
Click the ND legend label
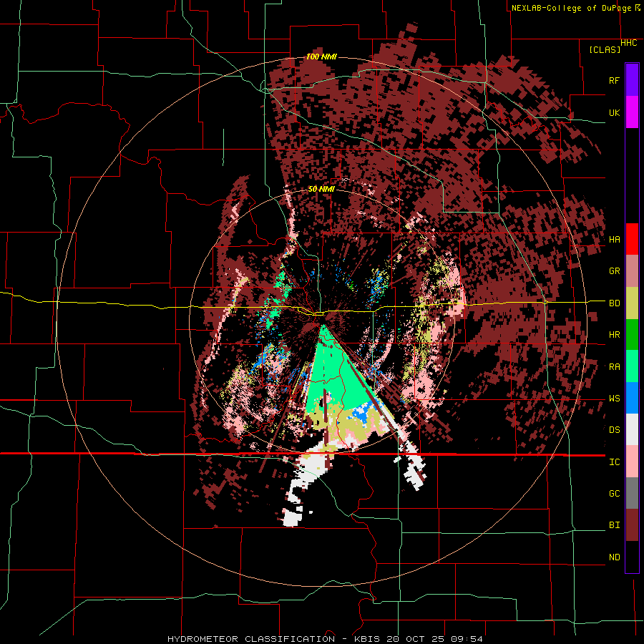615,557
